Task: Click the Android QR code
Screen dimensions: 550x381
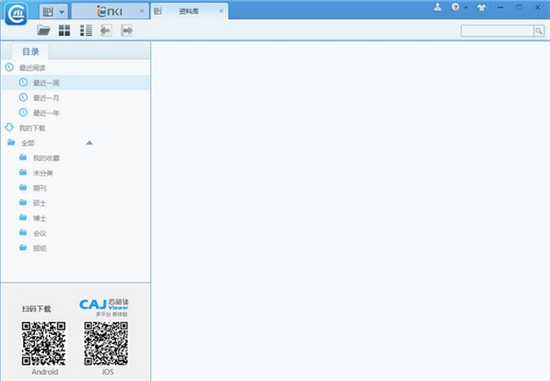Action: pyautogui.click(x=43, y=344)
